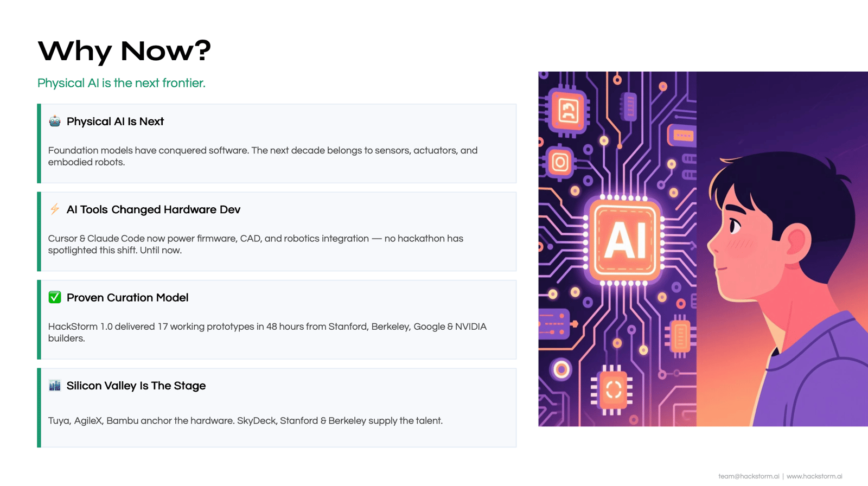Select the "AI Tools Changed Hardware Dev" heading
The width and height of the screenshot is (868, 486).
click(153, 209)
